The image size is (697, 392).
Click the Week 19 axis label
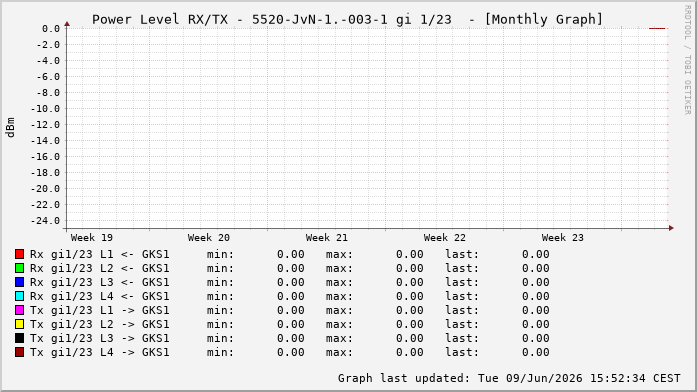pyautogui.click(x=92, y=238)
